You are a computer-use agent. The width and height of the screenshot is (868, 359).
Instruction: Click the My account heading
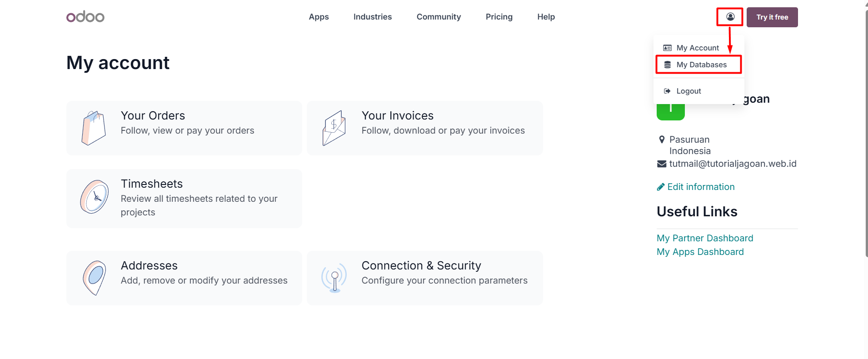(x=118, y=63)
